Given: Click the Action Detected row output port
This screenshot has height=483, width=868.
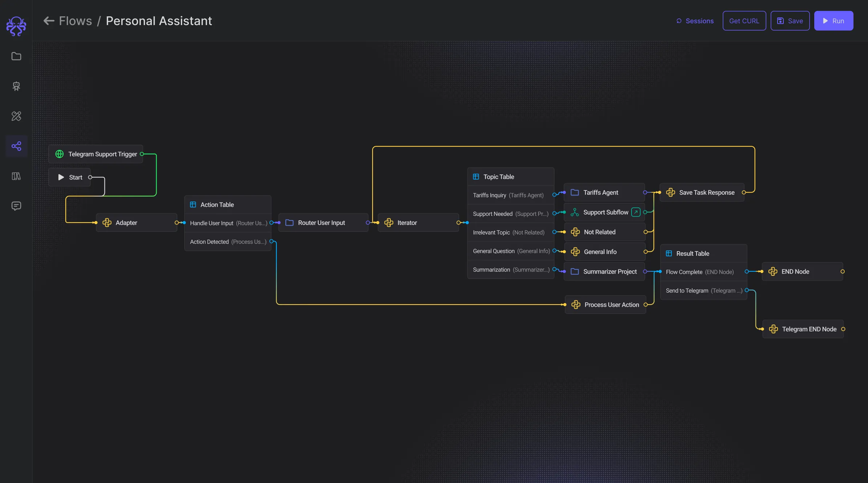Looking at the screenshot, I should (271, 241).
